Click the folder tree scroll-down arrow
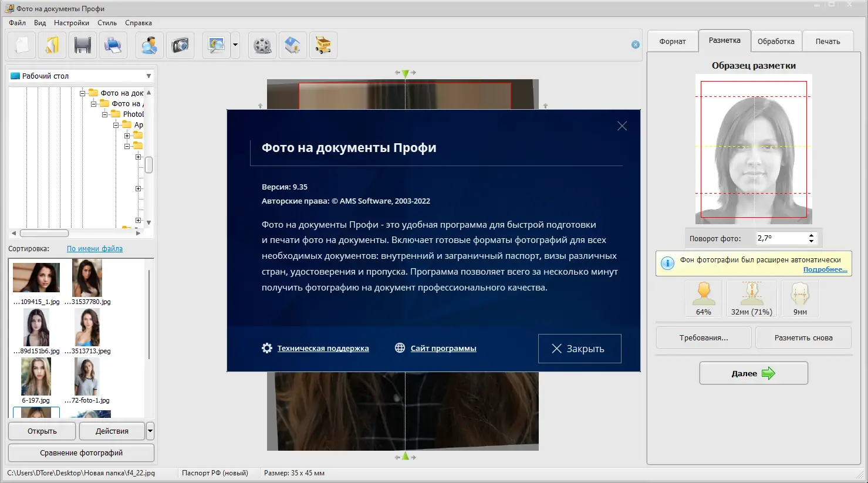This screenshot has width=868, height=483. (148, 222)
